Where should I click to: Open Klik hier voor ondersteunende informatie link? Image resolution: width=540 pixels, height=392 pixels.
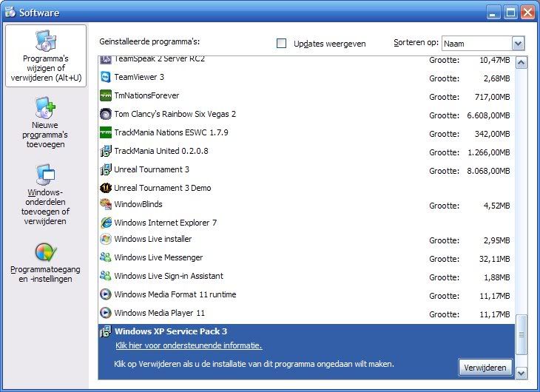pyautogui.click(x=189, y=345)
